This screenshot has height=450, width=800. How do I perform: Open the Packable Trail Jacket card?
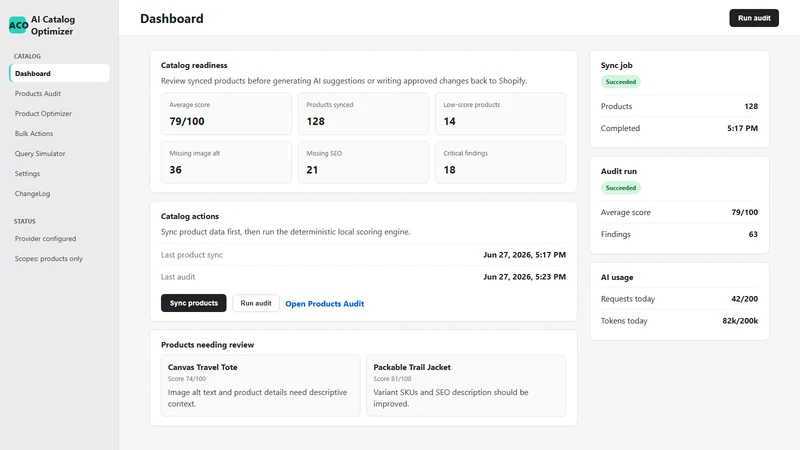466,385
